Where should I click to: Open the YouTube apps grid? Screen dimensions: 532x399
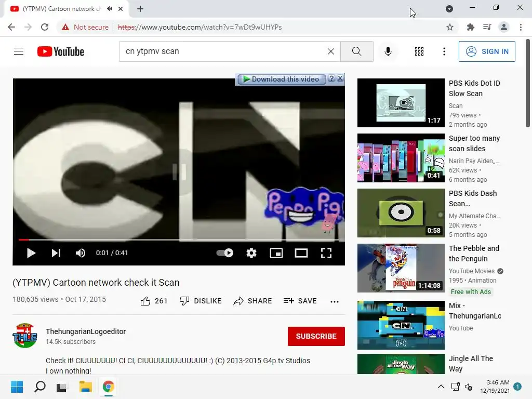(419, 51)
